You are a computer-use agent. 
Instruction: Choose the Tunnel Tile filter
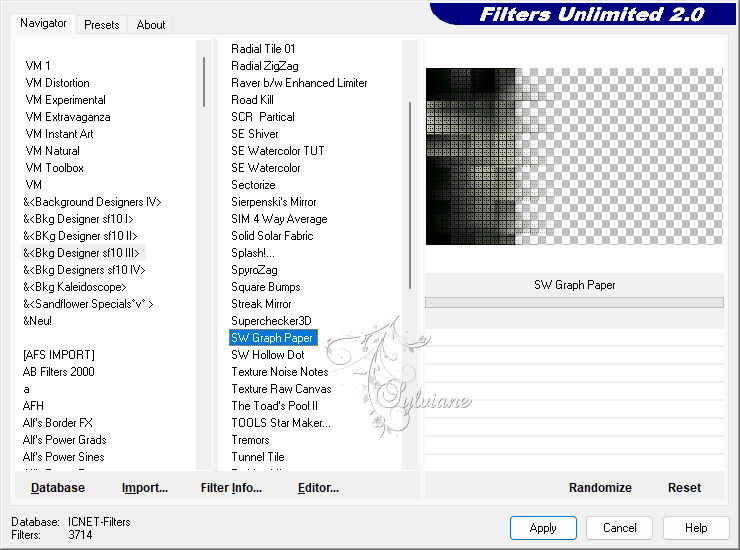click(258, 457)
